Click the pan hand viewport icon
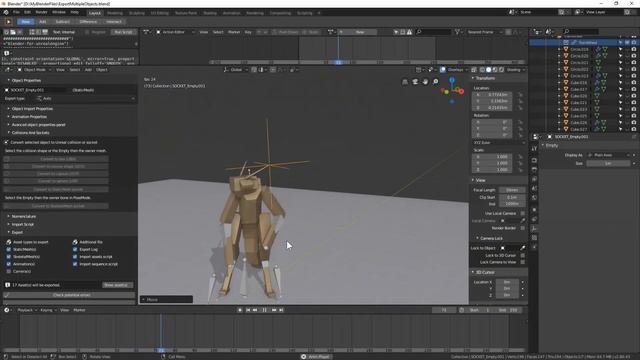This screenshot has width=640, height=360. click(425, 82)
